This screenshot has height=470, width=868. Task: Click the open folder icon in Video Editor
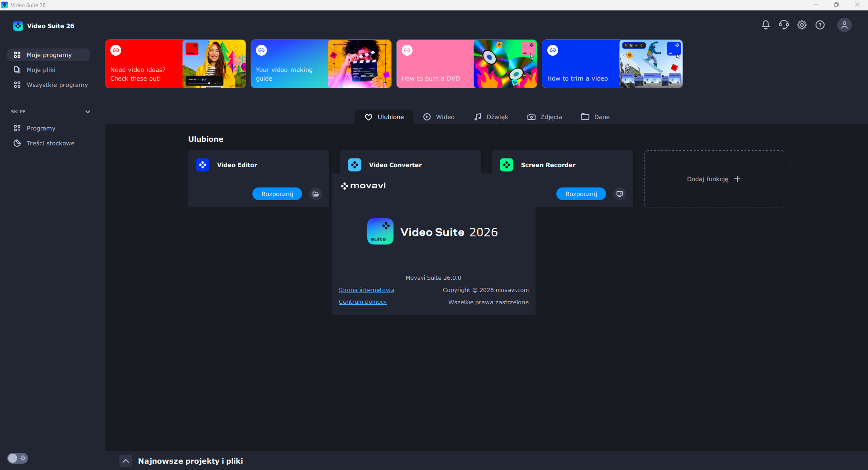pos(316,194)
